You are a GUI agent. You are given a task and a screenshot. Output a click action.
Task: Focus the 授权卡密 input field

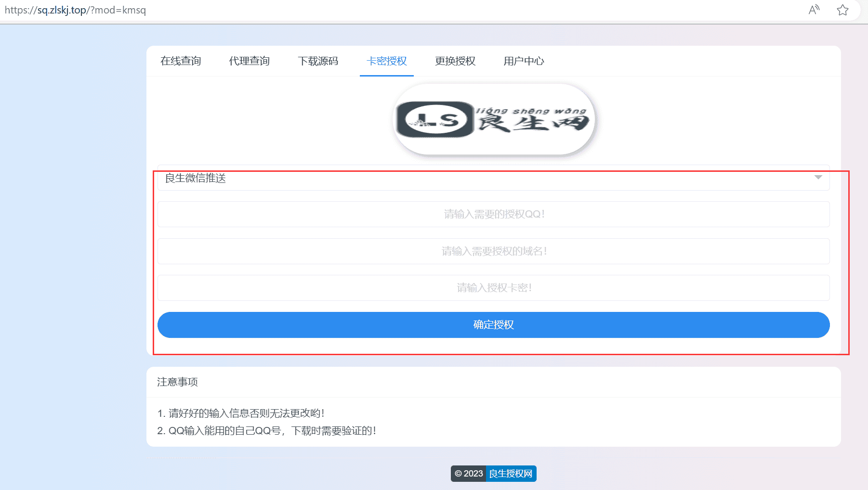click(493, 288)
